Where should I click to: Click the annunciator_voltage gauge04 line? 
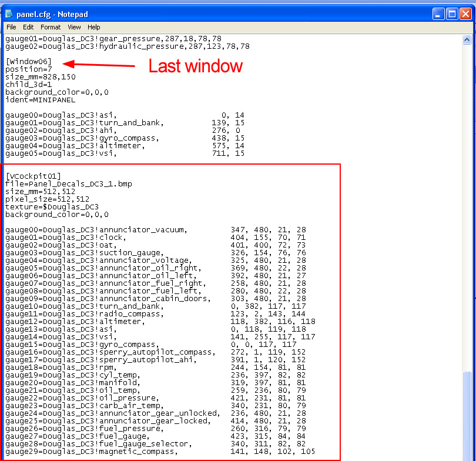coord(155,260)
